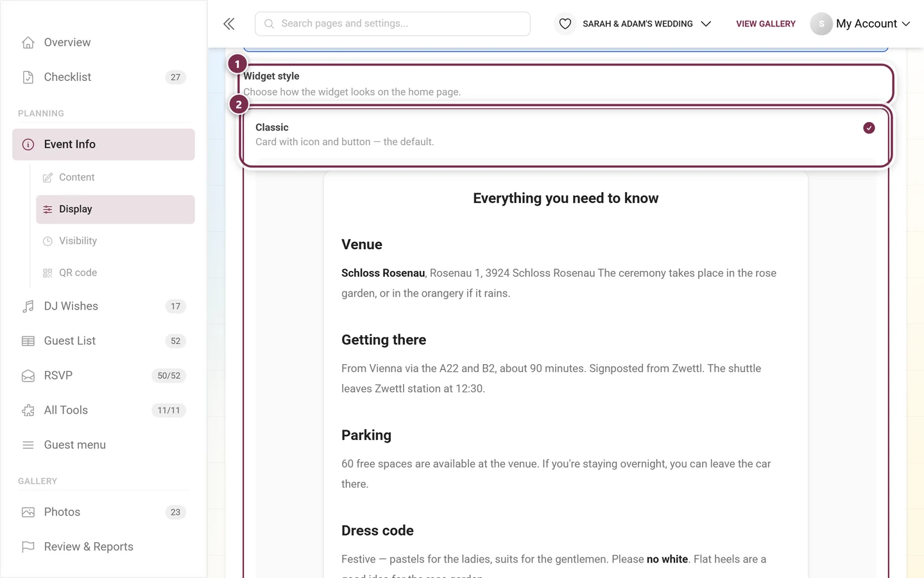Click the 'Schloss Rosenau' bold venue name

[383, 273]
